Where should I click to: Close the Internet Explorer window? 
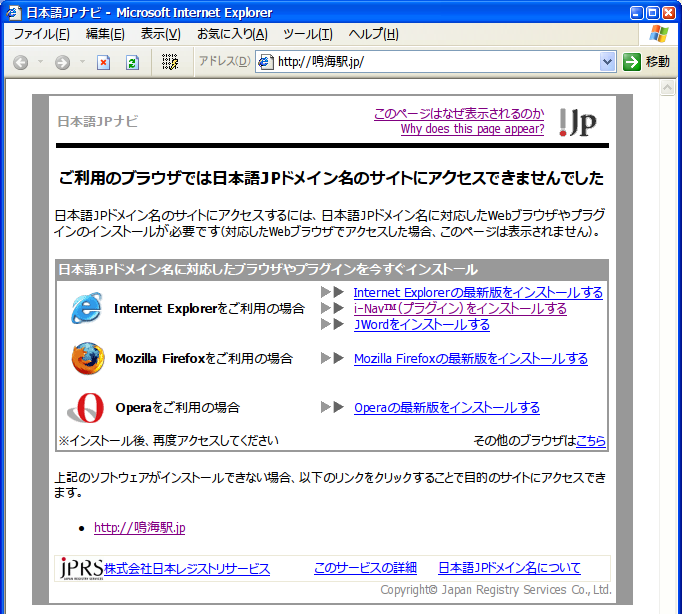click(x=669, y=13)
